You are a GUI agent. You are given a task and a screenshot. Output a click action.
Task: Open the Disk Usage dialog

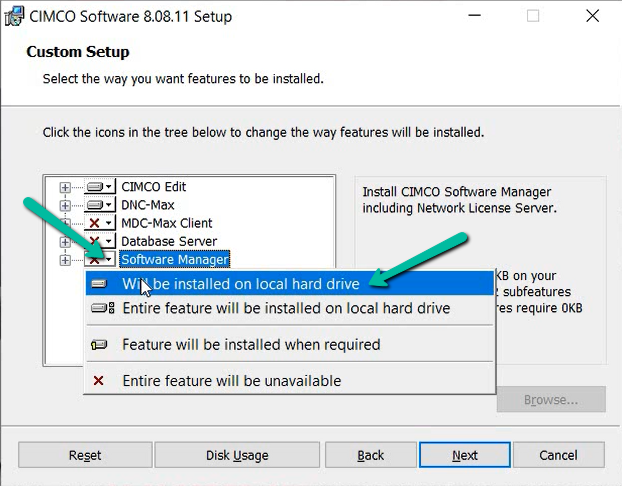pyautogui.click(x=237, y=455)
